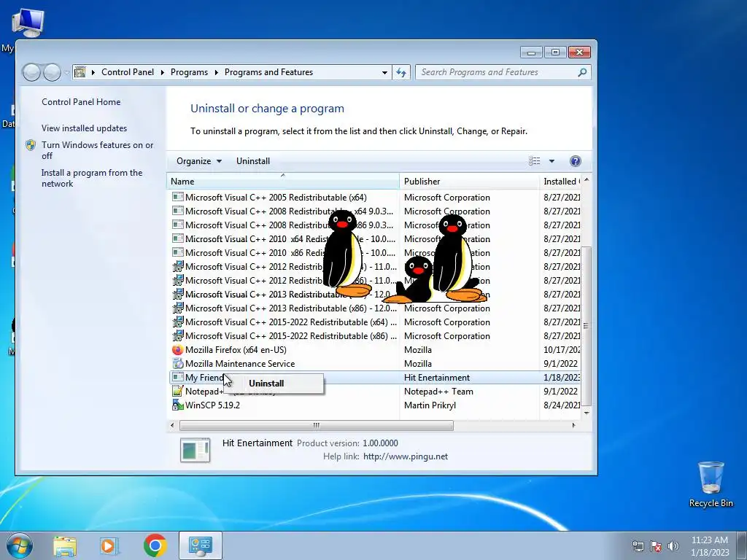Viewport: 747px width, 560px height.
Task: Open the Recycle Bin desktop icon
Action: click(x=711, y=484)
